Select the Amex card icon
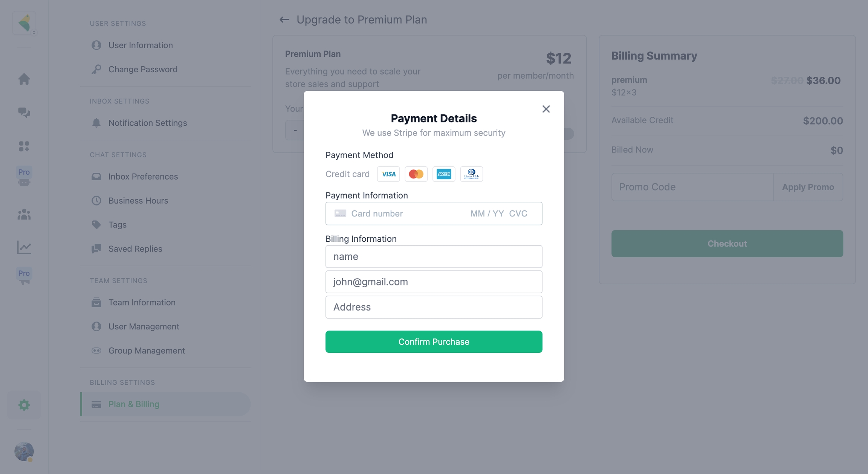 tap(443, 174)
